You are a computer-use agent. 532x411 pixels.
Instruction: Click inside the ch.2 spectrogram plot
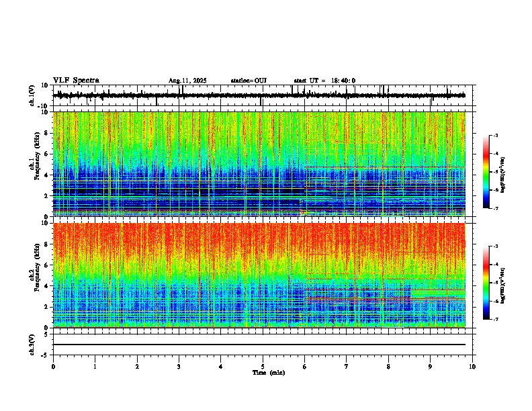click(x=259, y=275)
